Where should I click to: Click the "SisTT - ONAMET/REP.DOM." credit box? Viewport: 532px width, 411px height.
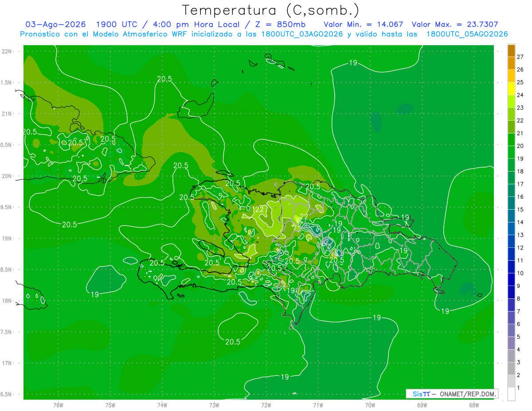pyautogui.click(x=452, y=394)
